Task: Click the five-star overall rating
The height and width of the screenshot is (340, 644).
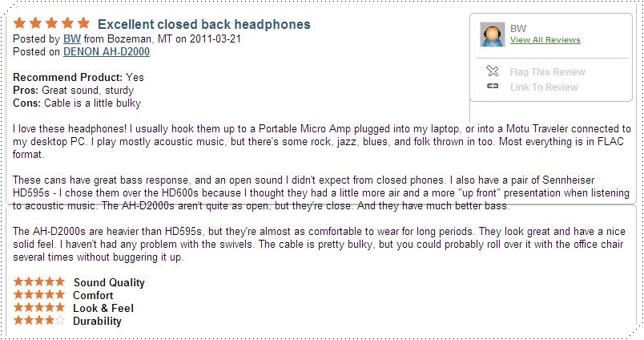Action: [52, 23]
